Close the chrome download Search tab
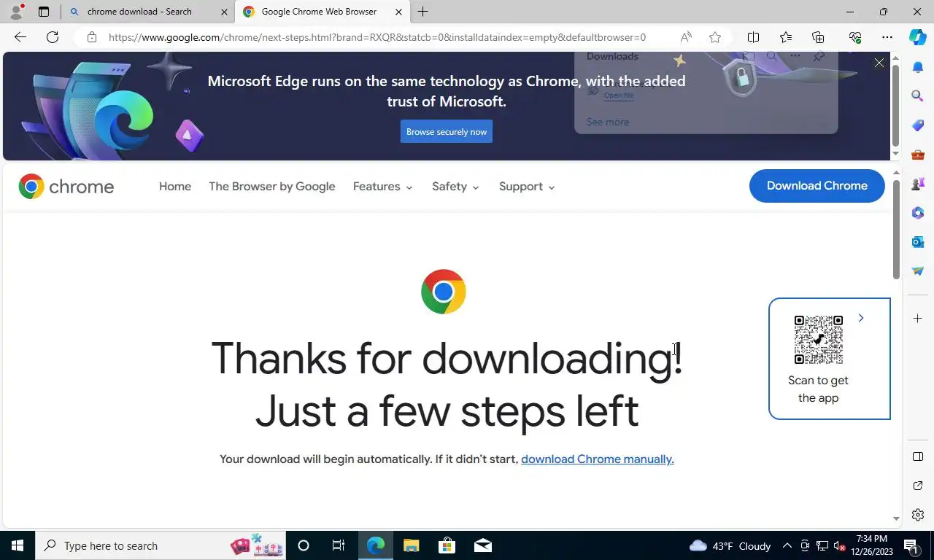This screenshot has width=934, height=560. [x=225, y=12]
